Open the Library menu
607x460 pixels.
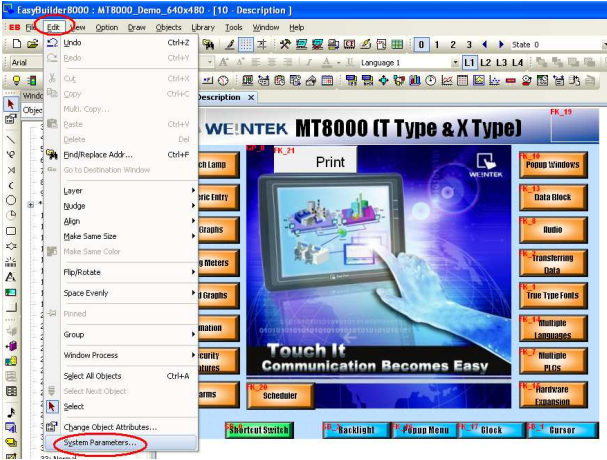coord(202,27)
